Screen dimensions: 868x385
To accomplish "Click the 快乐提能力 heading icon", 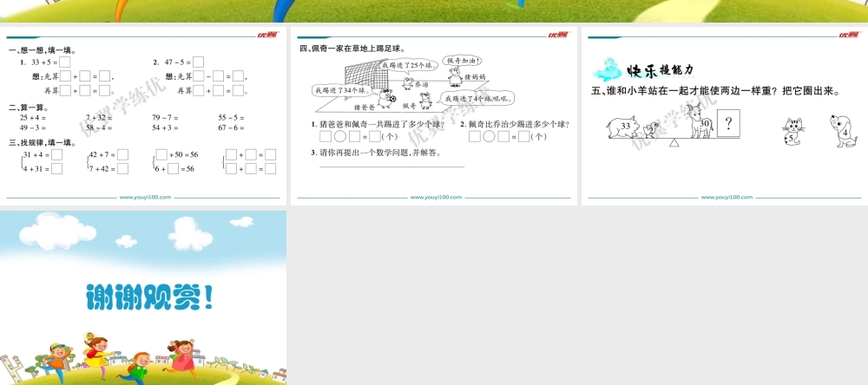I will (x=611, y=69).
